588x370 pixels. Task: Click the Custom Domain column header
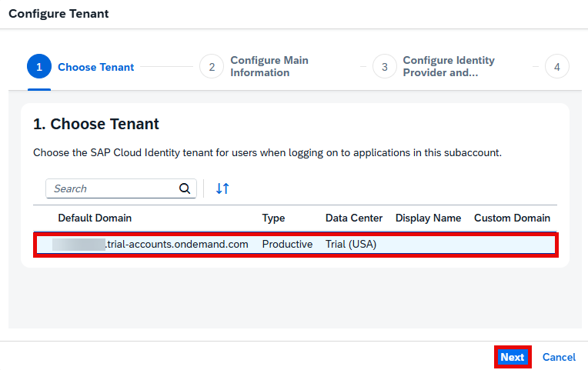pos(513,218)
